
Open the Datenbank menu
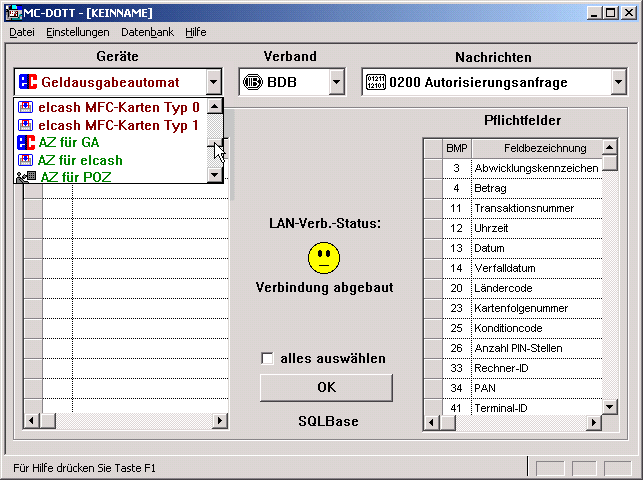coord(147,32)
